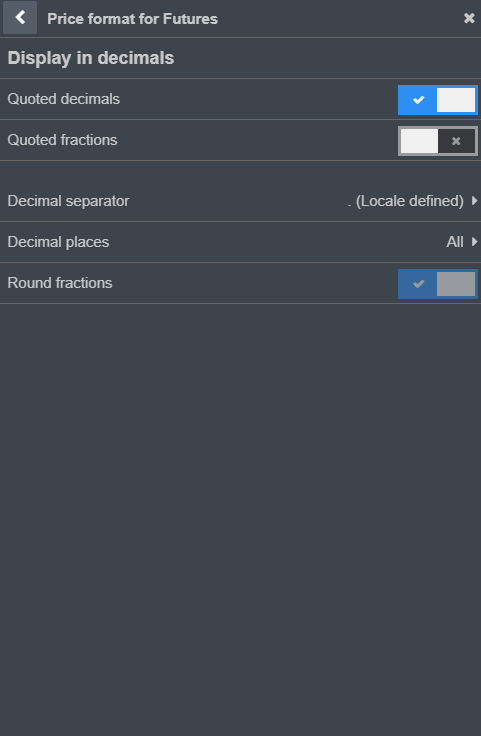
Task: Enable the Quoted fractions switch
Action: 438,141
